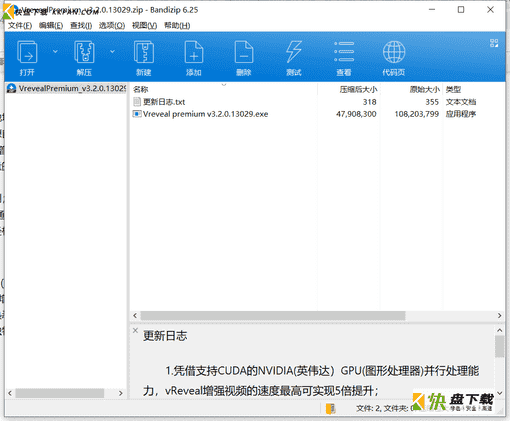Screen dimensions: 510x421
Task: Open the 视图(V) menu
Action: [x=144, y=25]
